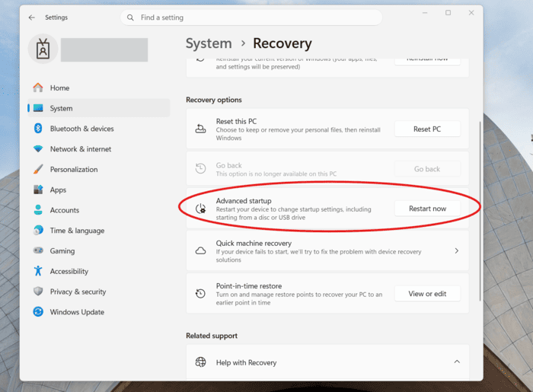Image resolution: width=533 pixels, height=392 pixels.
Task: Click the Accounts person icon
Action: coord(38,210)
